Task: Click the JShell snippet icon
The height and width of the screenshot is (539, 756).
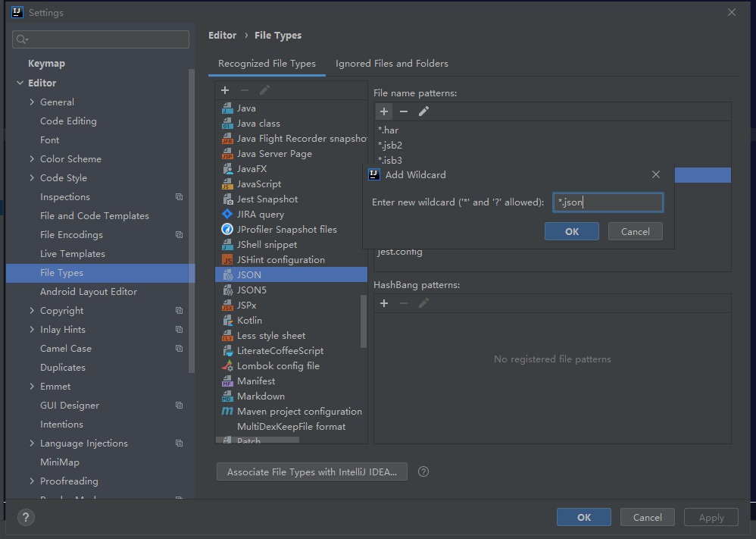Action: coord(227,245)
